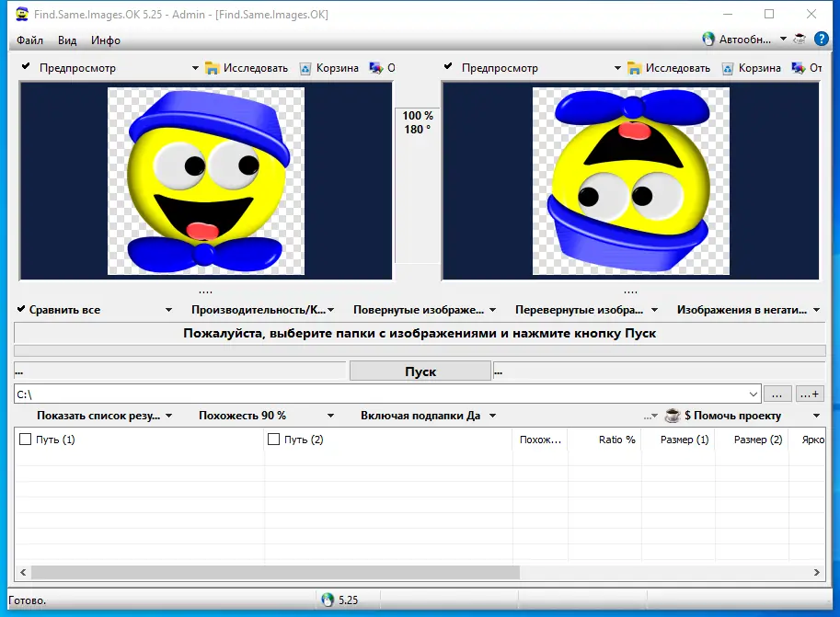The height and width of the screenshot is (617, 840).
Task: Click the left Корзина recycle icon
Action: pos(305,69)
